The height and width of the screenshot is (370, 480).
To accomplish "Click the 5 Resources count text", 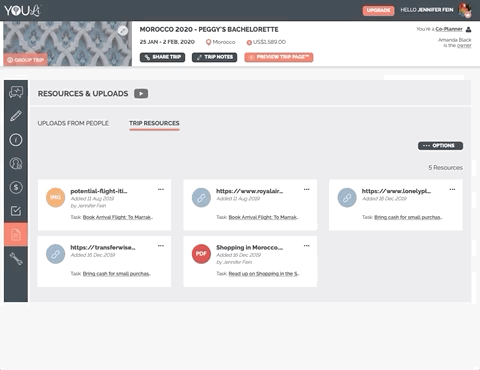I will (446, 168).
